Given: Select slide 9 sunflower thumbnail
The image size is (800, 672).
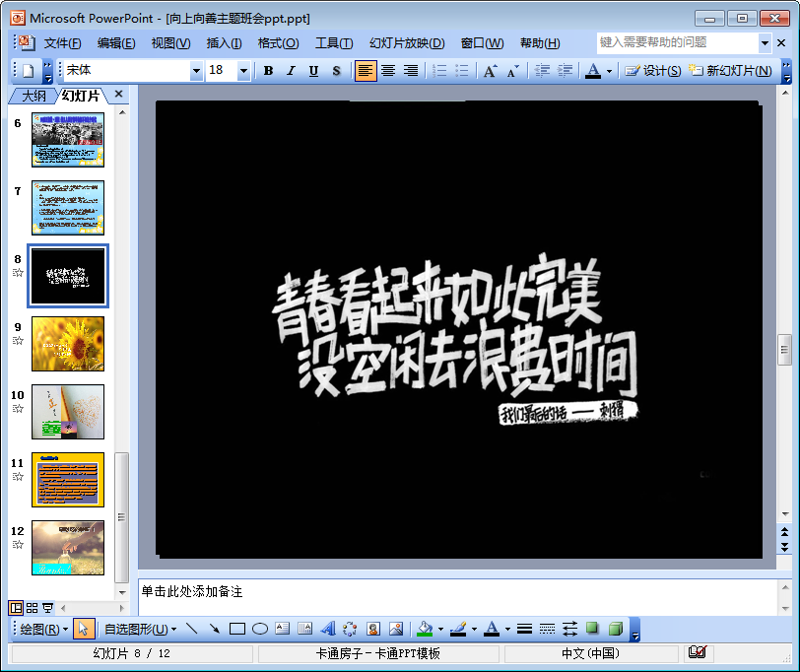Looking at the screenshot, I should pyautogui.click(x=68, y=344).
